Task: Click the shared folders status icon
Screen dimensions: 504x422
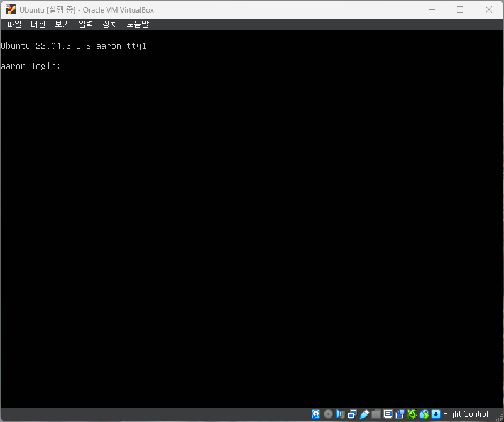Action: pos(376,414)
